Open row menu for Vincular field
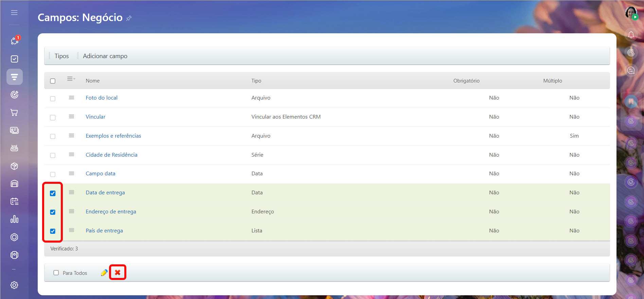The width and height of the screenshot is (644, 299). click(71, 117)
